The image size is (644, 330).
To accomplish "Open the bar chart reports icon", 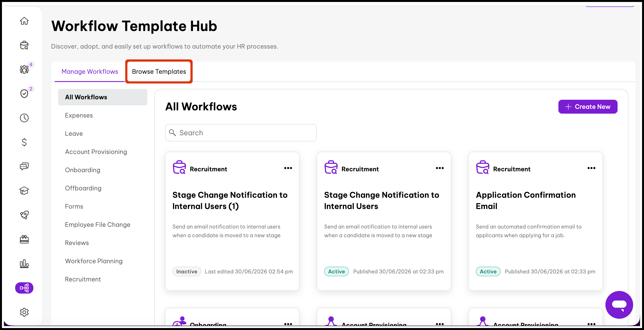I will coord(24,263).
